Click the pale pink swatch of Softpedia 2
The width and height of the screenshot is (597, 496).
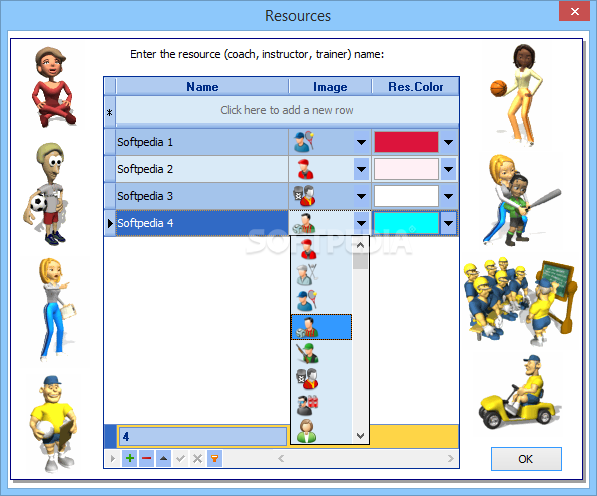tap(406, 169)
